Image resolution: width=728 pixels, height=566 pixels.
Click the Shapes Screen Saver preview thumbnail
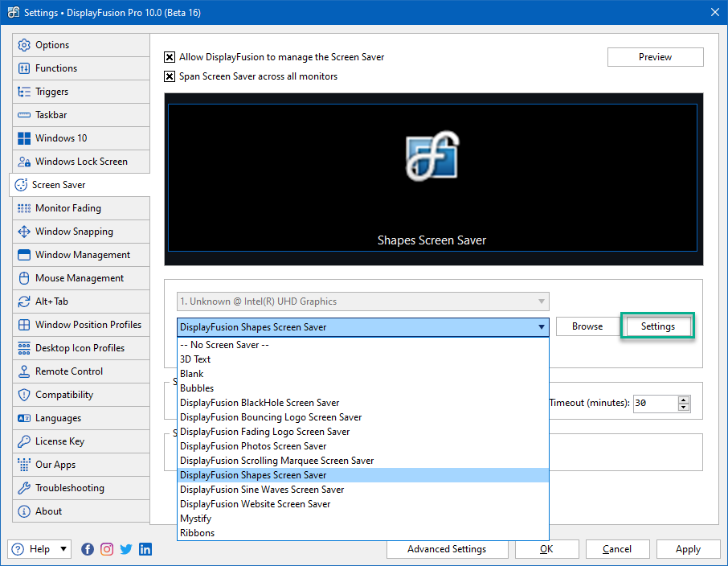pyautogui.click(x=433, y=178)
